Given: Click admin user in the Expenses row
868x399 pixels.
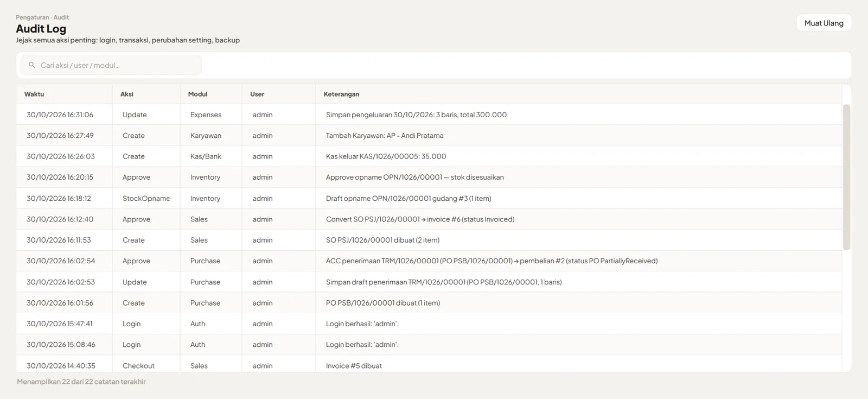Looking at the screenshot, I should click(263, 115).
